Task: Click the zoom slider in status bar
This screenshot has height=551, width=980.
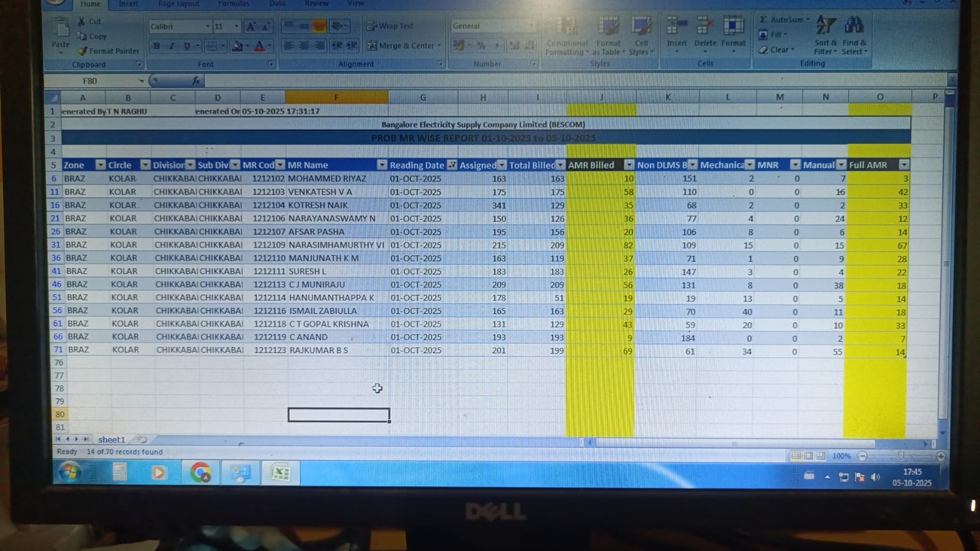Action: [x=901, y=456]
